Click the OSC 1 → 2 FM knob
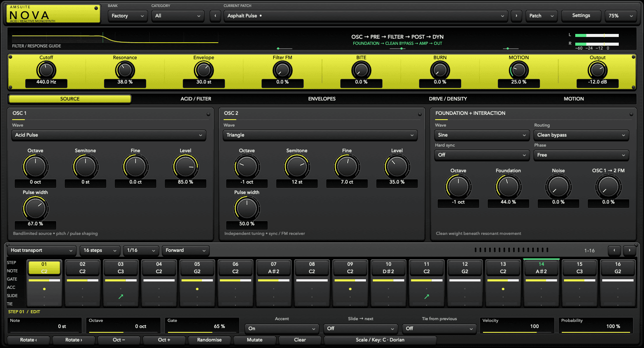The width and height of the screenshot is (644, 348). [x=608, y=187]
